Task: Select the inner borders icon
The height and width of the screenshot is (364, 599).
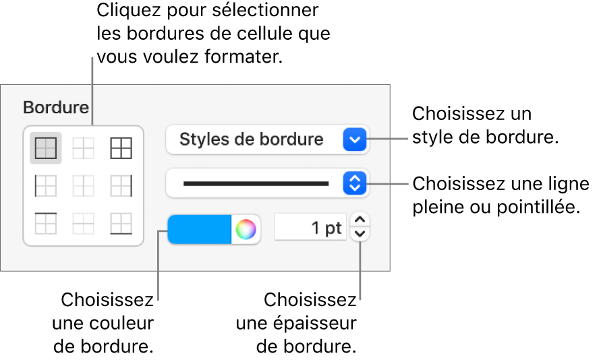Action: (83, 148)
